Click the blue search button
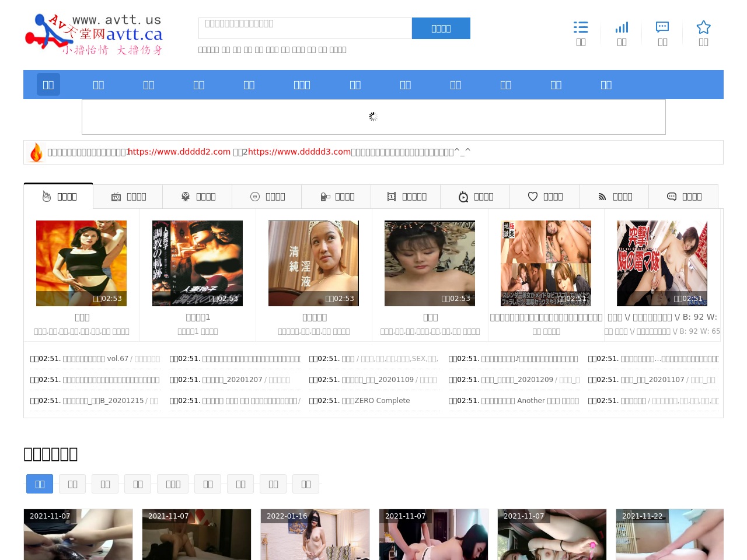Image resolution: width=747 pixels, height=560 pixels. 441,29
